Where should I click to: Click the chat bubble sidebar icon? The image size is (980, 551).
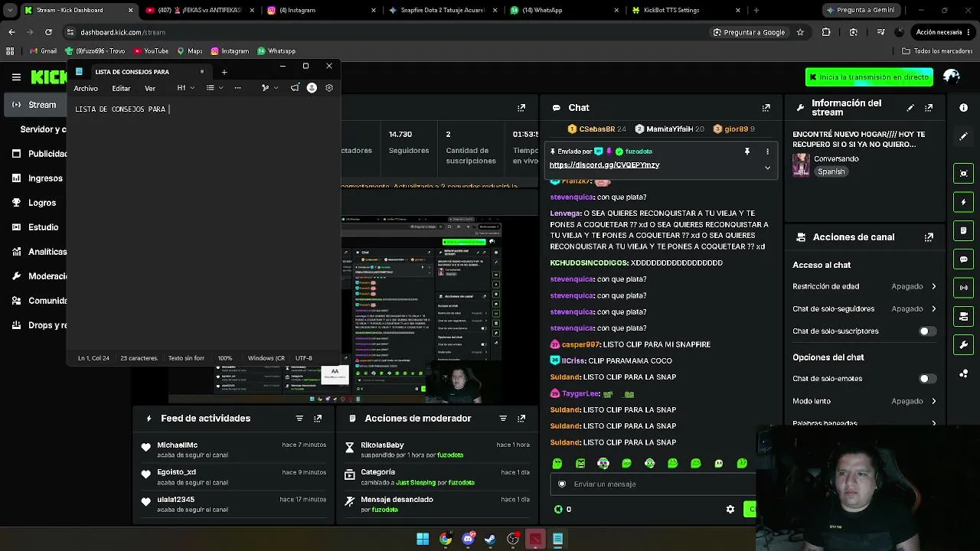point(964,259)
